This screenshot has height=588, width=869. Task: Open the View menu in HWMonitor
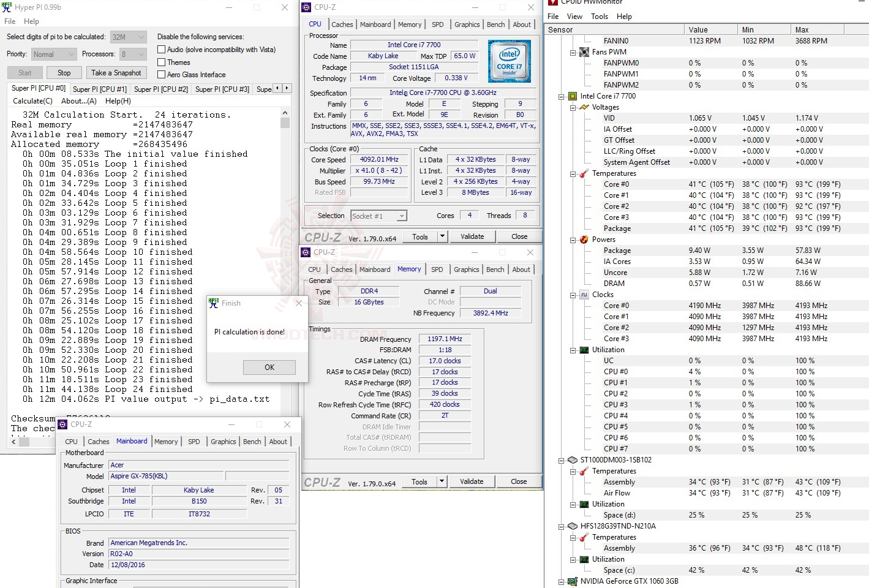(x=574, y=17)
